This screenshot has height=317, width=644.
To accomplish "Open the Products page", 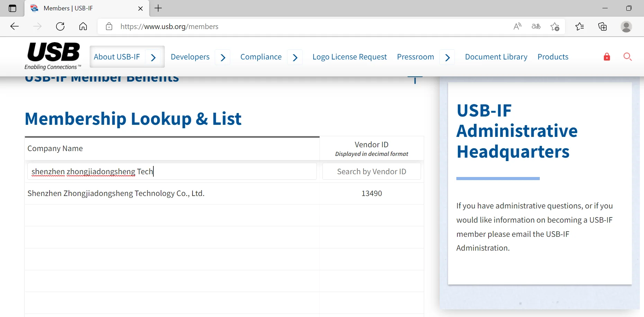I will point(553,57).
